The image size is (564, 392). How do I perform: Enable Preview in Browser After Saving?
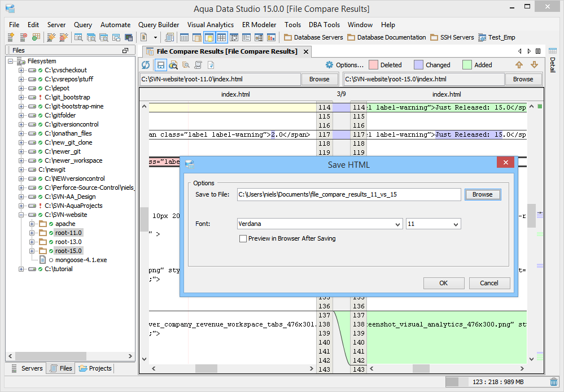click(243, 238)
